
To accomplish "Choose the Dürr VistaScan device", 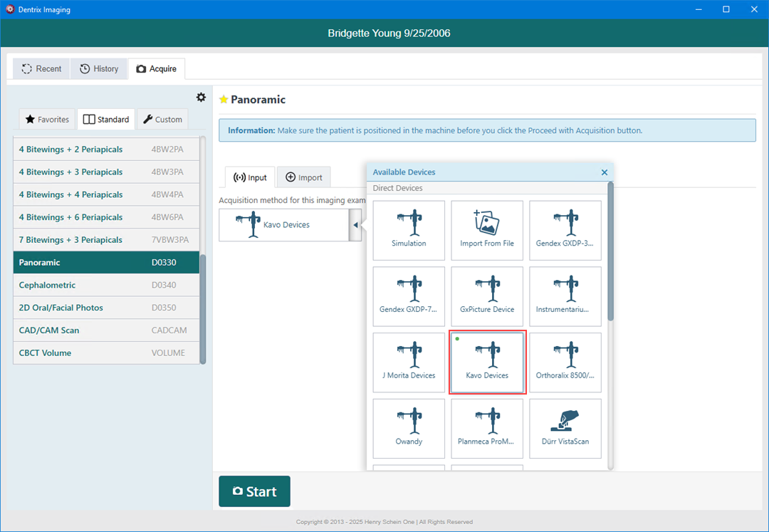I will pyautogui.click(x=565, y=428).
